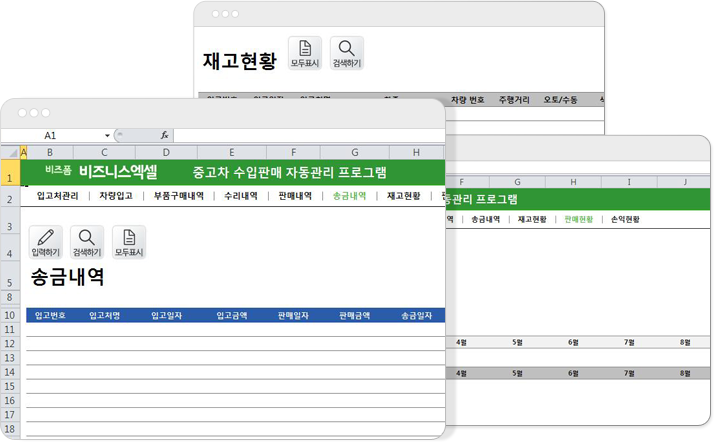The width and height of the screenshot is (714, 442).
Task: Click 차량 번호 column in the back window
Action: [468, 100]
